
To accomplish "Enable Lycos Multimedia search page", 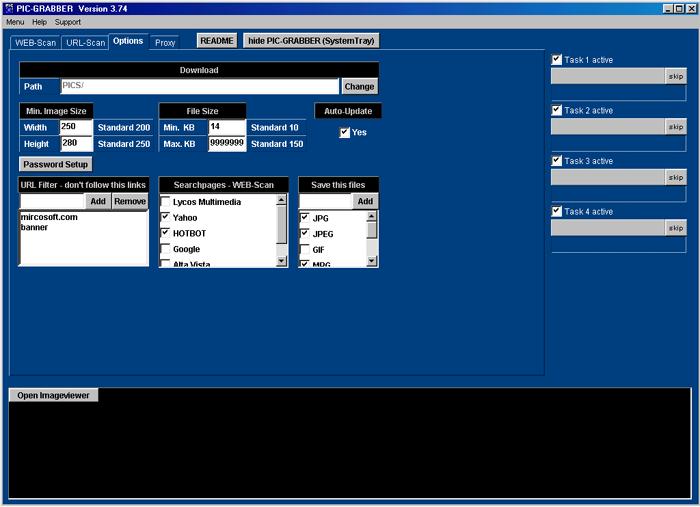I will pyautogui.click(x=165, y=202).
